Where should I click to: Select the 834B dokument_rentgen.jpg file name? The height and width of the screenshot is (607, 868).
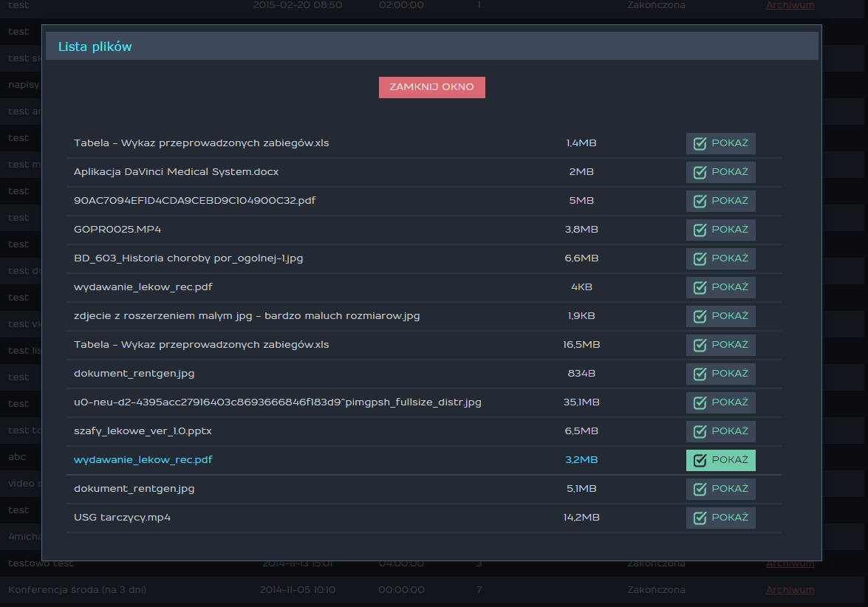click(134, 373)
